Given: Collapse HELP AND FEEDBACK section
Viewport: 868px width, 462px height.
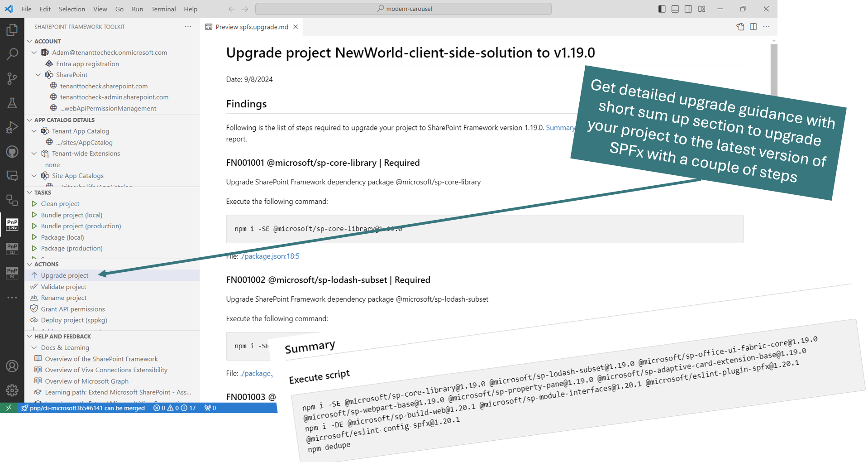Looking at the screenshot, I should click(29, 337).
